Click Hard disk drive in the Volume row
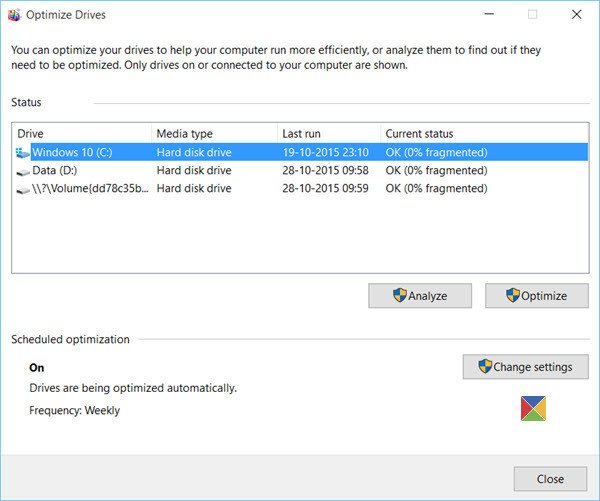 pos(194,188)
